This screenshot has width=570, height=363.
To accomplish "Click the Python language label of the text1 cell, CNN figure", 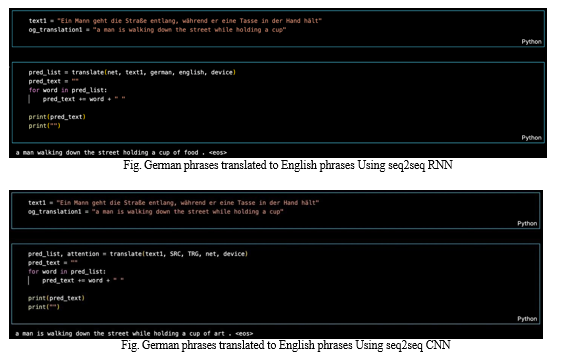I will (x=527, y=223).
